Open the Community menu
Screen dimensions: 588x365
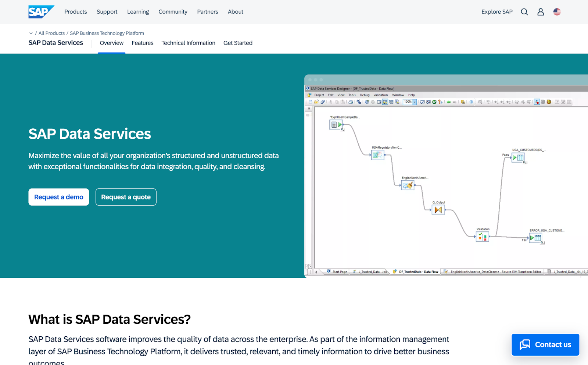[x=173, y=12]
